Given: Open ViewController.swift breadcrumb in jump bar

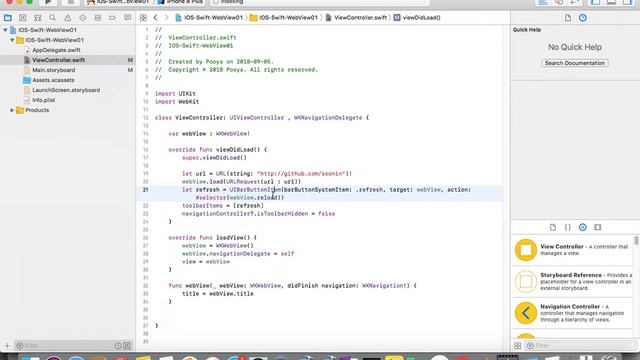Looking at the screenshot, I should click(356, 18).
